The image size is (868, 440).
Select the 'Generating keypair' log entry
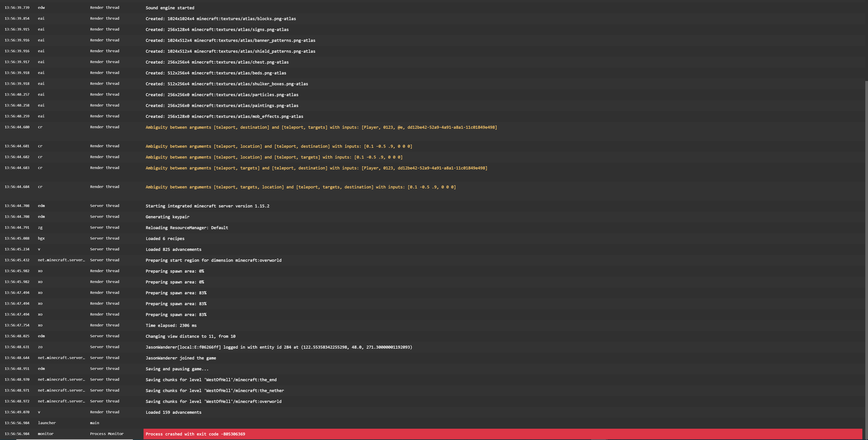click(x=167, y=217)
